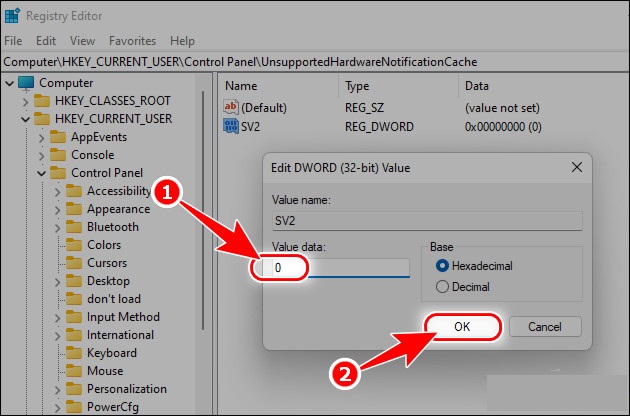
Task: Click the 0x00000000 (0) data cell
Action: [503, 127]
